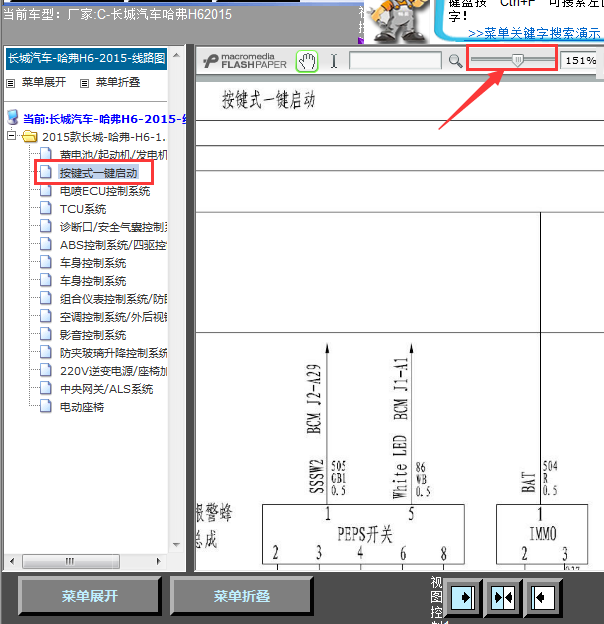Click the list icon beside 菜单折叠
The image size is (604, 624).
pos(84,83)
